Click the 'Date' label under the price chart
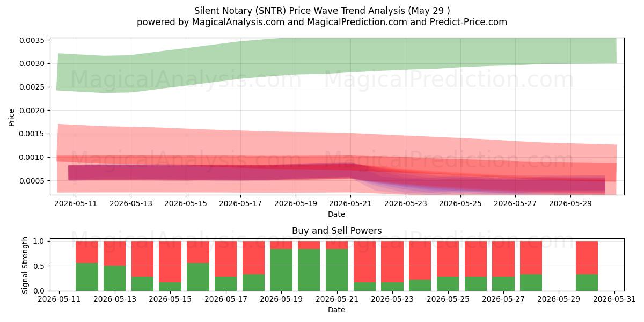Viewport: 644px width, 322px height. click(x=336, y=214)
